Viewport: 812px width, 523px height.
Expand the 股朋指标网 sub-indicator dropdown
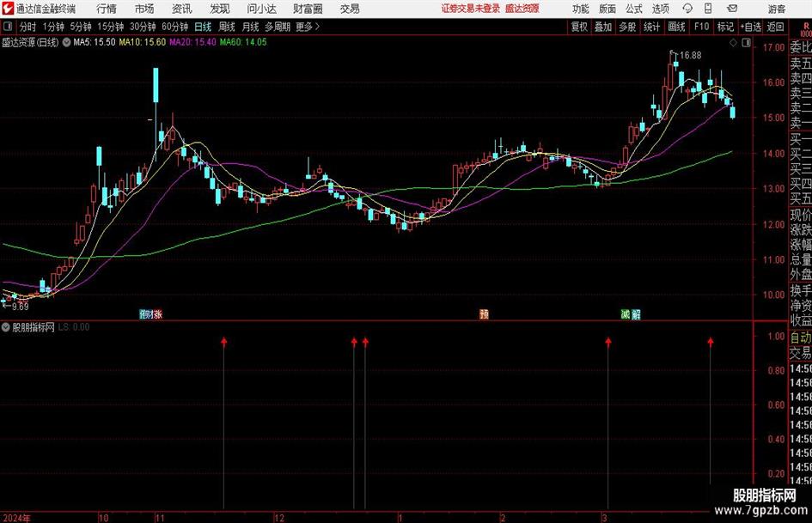click(x=6, y=327)
